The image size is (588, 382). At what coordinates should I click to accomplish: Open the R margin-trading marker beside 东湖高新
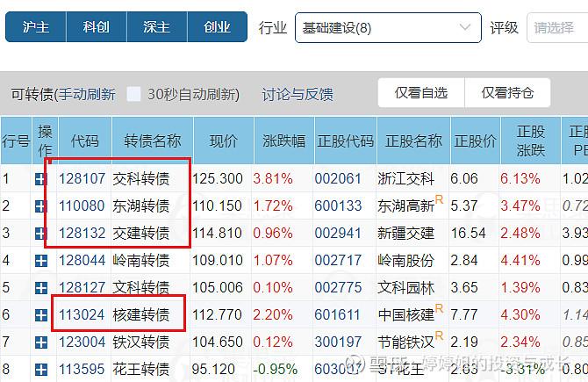click(439, 199)
